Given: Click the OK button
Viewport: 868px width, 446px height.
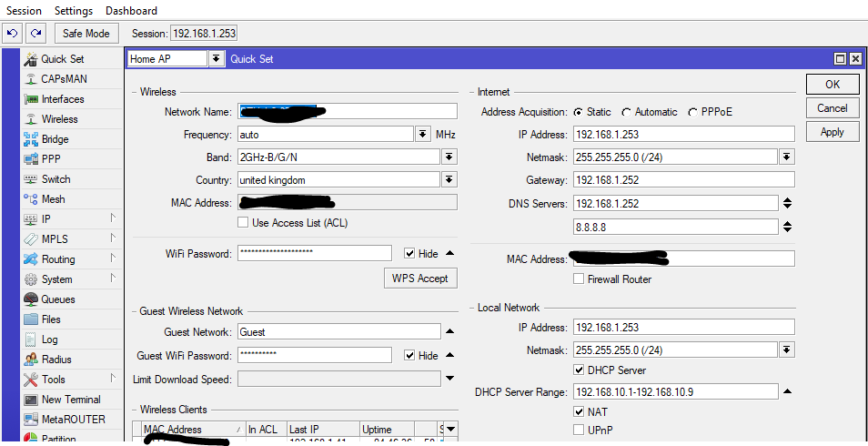Looking at the screenshot, I should (x=833, y=85).
